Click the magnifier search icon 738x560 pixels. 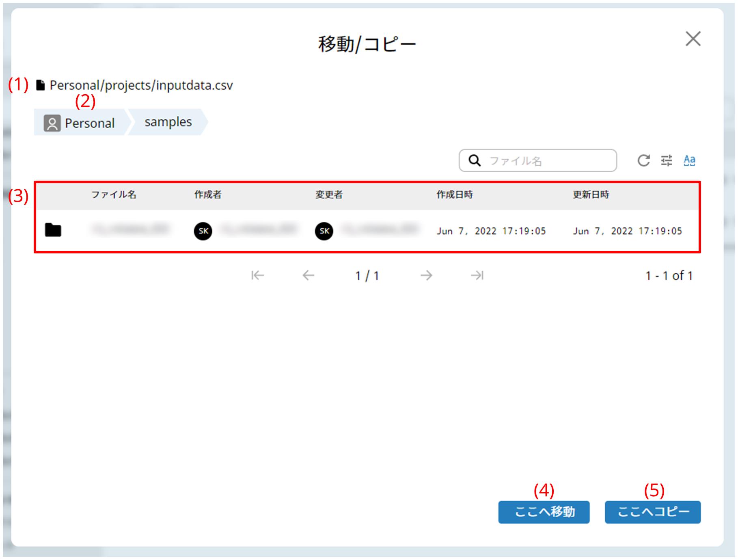pyautogui.click(x=475, y=160)
